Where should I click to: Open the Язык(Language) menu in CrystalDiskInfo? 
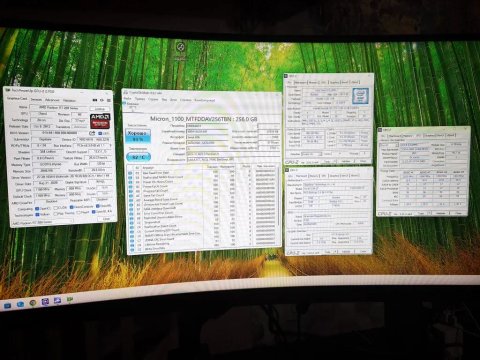204,100
